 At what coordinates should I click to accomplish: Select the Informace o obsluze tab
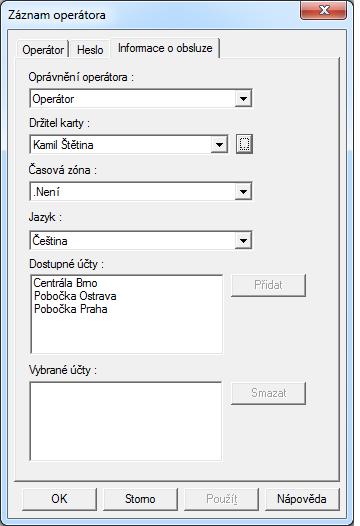165,48
